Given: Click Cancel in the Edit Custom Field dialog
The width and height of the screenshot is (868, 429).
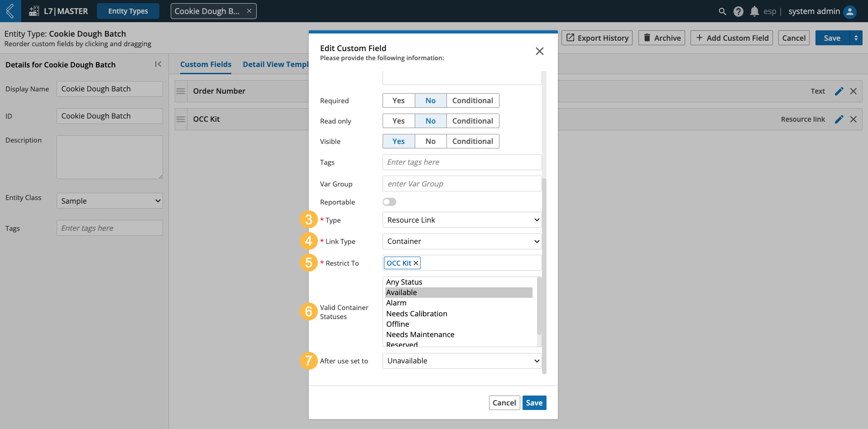Looking at the screenshot, I should click(x=504, y=403).
